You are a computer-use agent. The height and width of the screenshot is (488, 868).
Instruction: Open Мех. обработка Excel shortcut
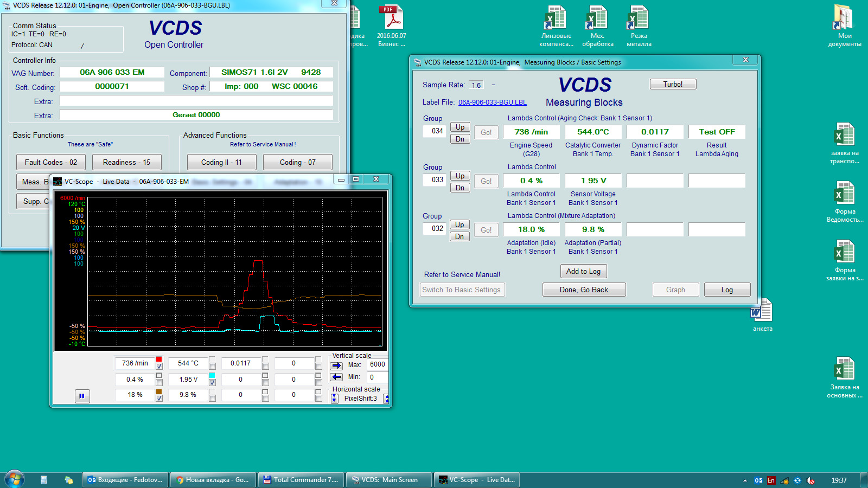coord(598,26)
